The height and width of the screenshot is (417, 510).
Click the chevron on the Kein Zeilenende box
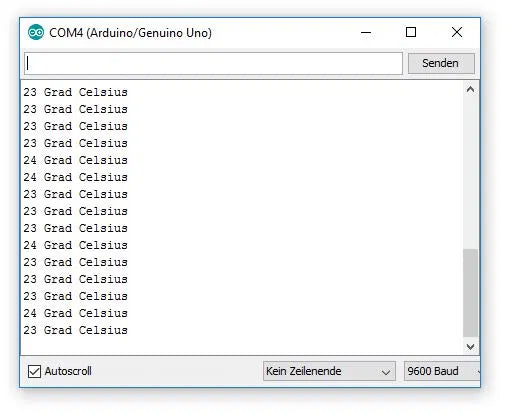[x=386, y=372]
